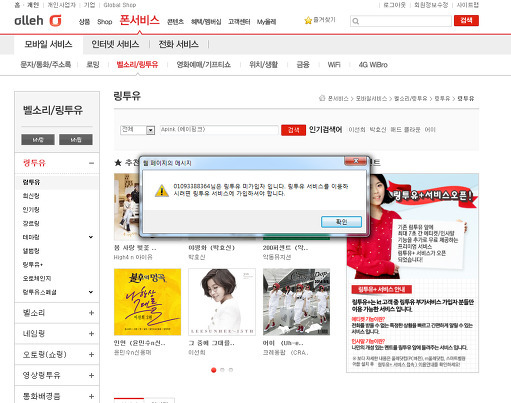511x403 pixels.
Task: Open the Shop menu item
Action: pos(105,22)
